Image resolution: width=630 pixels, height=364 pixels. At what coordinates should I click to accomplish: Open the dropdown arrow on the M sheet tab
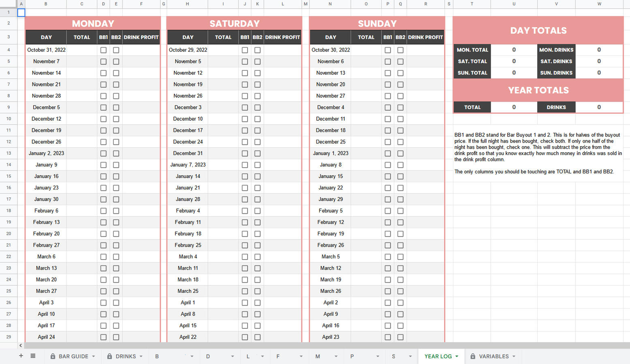(x=336, y=356)
